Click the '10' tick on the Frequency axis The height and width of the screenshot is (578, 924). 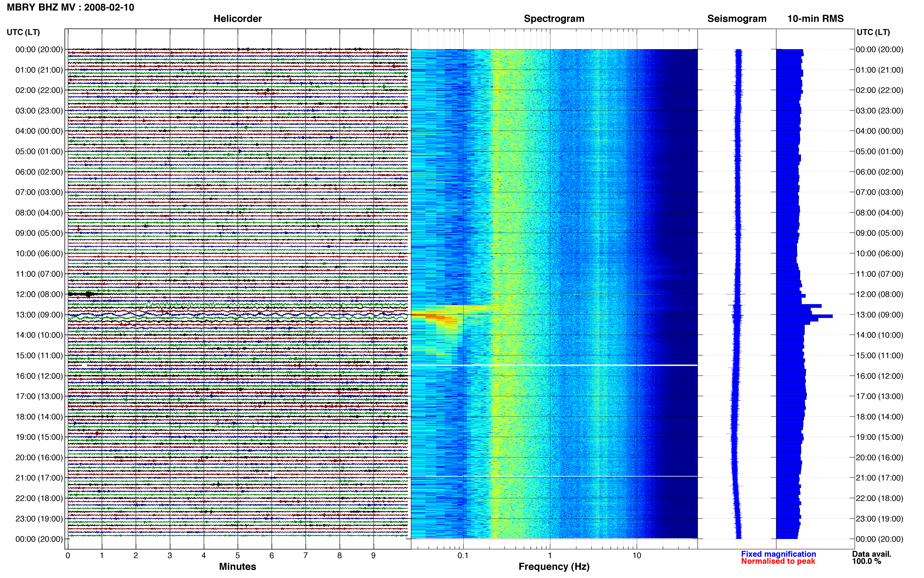pos(637,556)
